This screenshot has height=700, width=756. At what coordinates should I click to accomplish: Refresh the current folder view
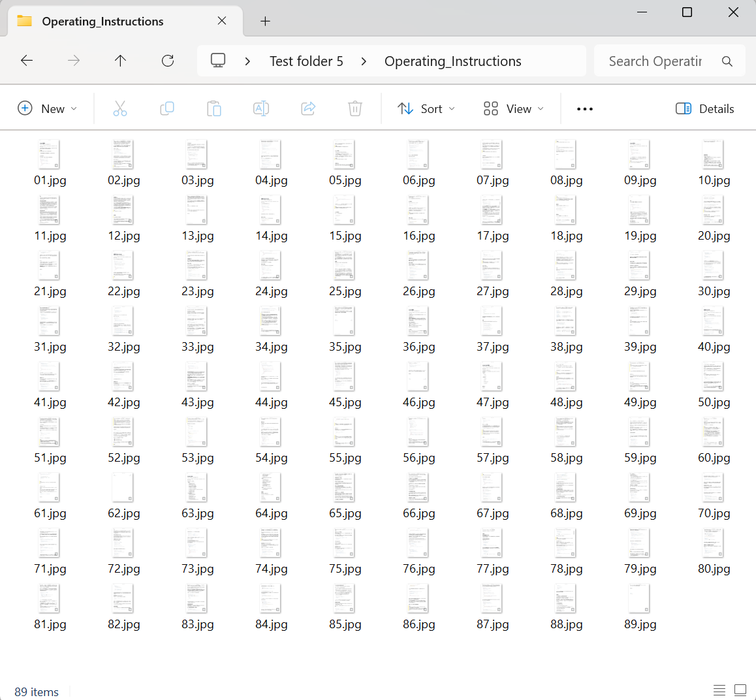168,61
